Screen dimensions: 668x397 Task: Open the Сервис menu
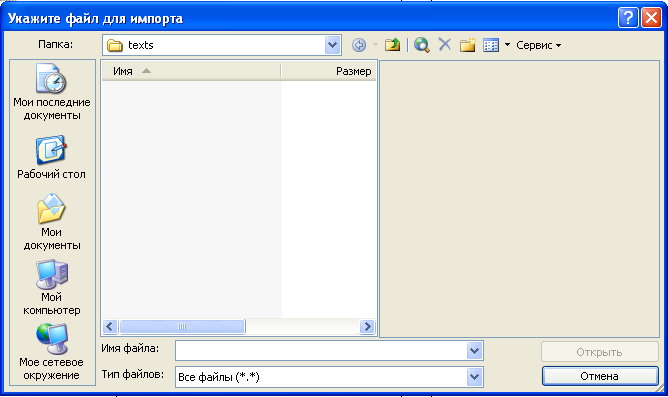(x=538, y=45)
